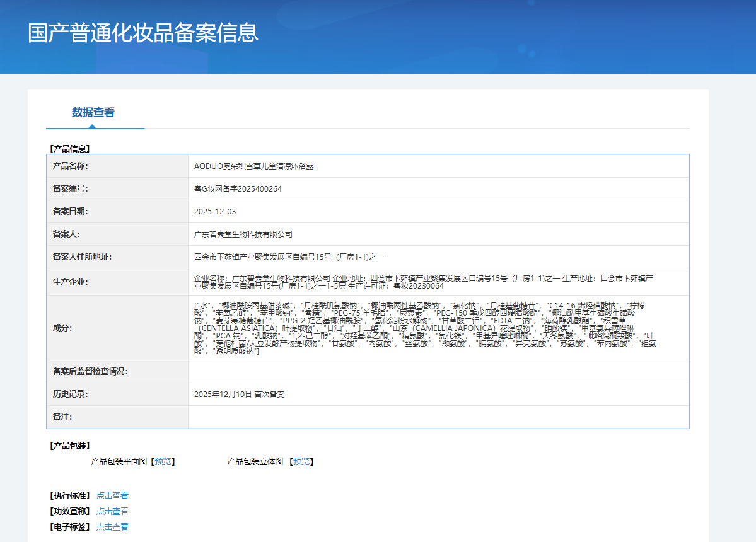Click the 成分 label
756x542 pixels.
62,328
